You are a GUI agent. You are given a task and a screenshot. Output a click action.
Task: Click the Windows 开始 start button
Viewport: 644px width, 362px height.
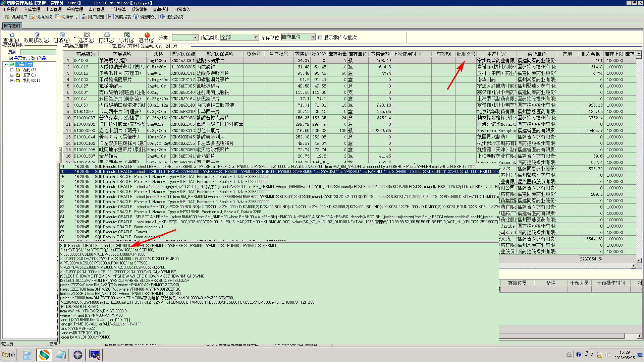click(x=9, y=355)
